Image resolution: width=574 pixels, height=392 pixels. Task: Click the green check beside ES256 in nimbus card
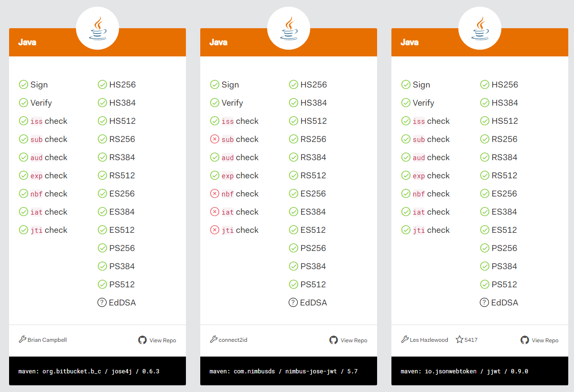point(293,194)
